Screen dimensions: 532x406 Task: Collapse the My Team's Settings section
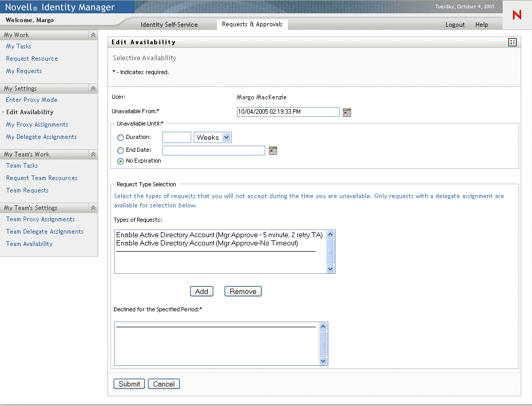coord(94,207)
